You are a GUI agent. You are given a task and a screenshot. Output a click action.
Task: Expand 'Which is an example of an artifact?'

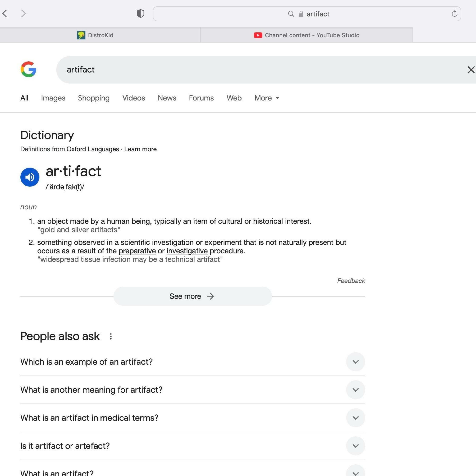pos(355,362)
